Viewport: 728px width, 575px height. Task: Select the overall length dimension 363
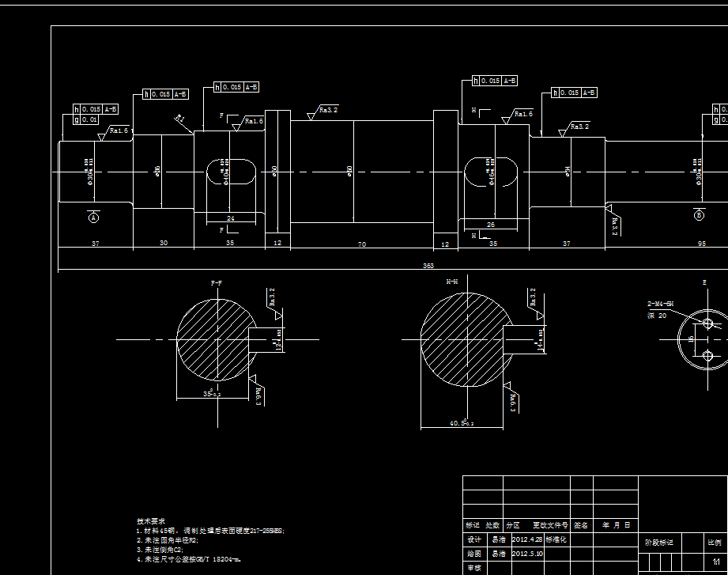428,266
